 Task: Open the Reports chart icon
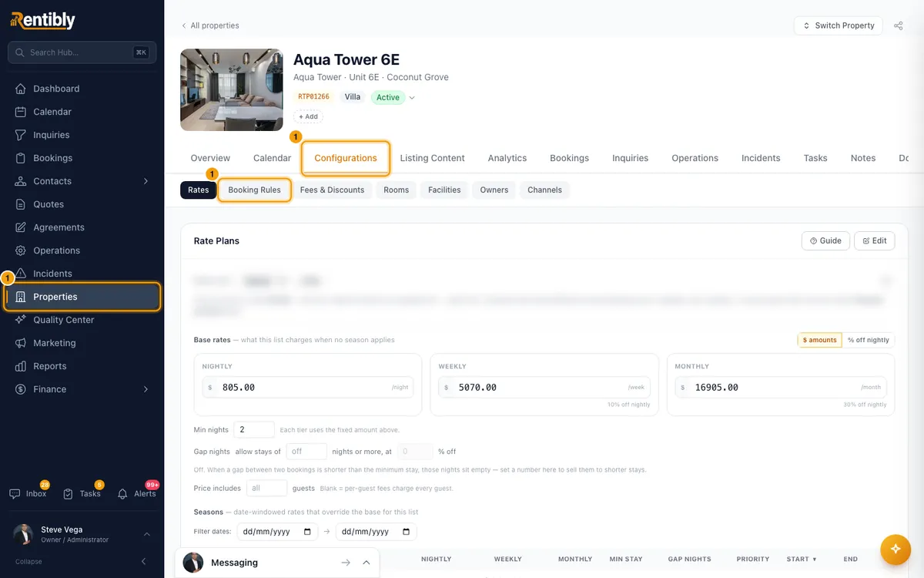coord(21,366)
